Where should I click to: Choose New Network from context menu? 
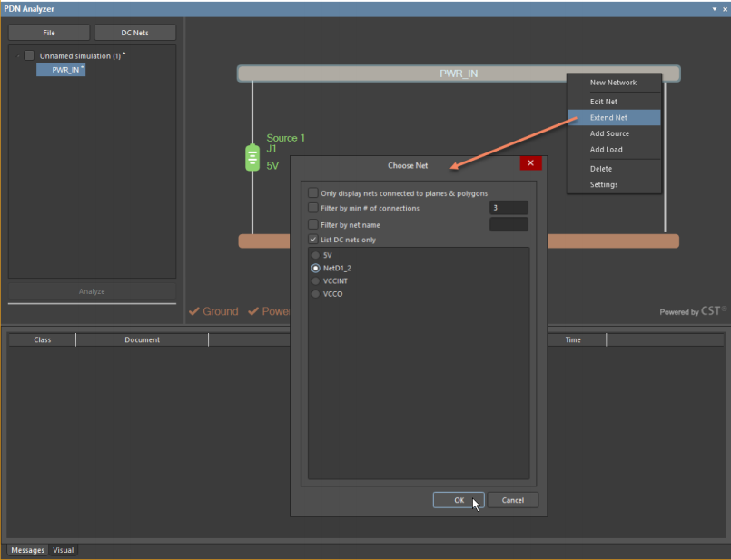click(x=614, y=83)
